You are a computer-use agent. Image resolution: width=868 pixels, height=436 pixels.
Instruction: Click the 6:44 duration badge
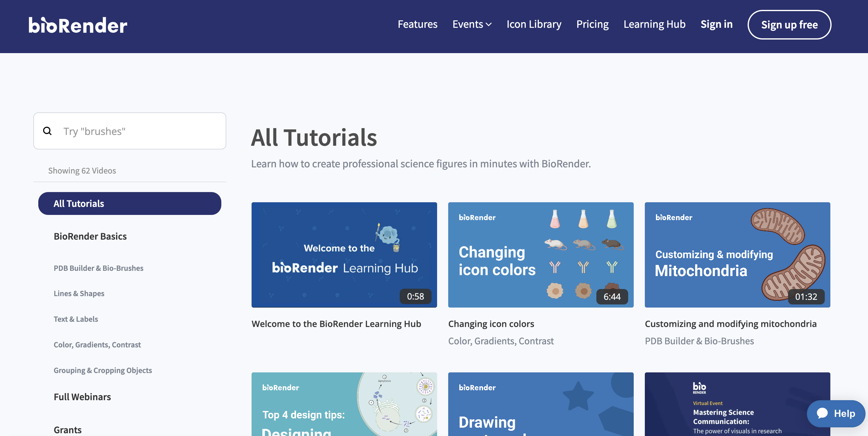[x=612, y=296]
